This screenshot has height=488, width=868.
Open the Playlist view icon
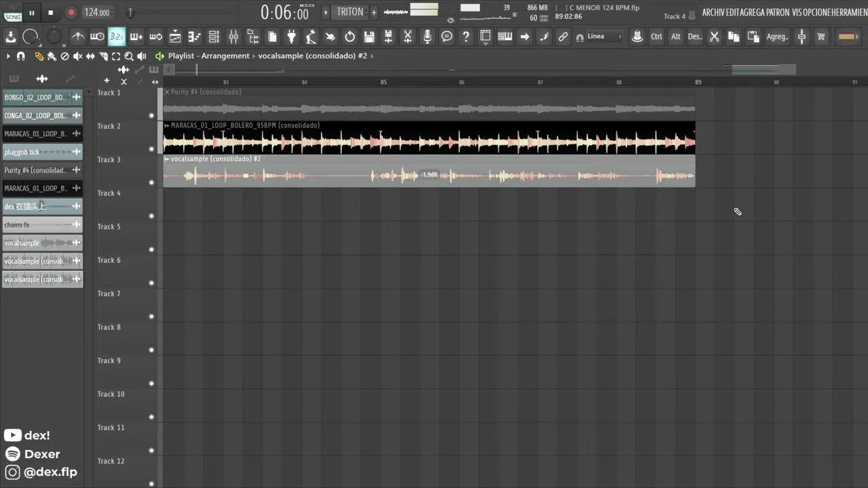coord(175,37)
